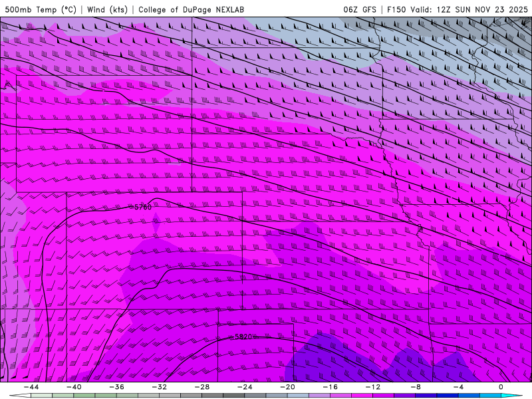Click the -12 color scale tick label
Image resolution: width=532 pixels, height=399 pixels.
point(373,387)
